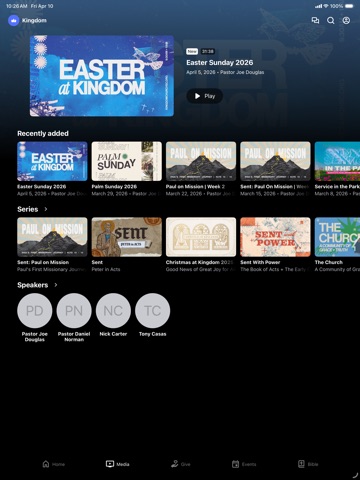Open the featured Easter at Kingdom banner
Image resolution: width=360 pixels, height=480 pixels.
tap(102, 76)
